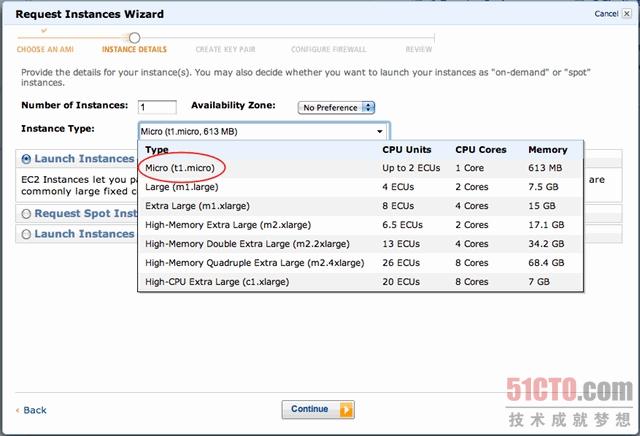The image size is (640, 436).
Task: Click the '68.4 GB' memory cell
Action: pyautogui.click(x=546, y=263)
